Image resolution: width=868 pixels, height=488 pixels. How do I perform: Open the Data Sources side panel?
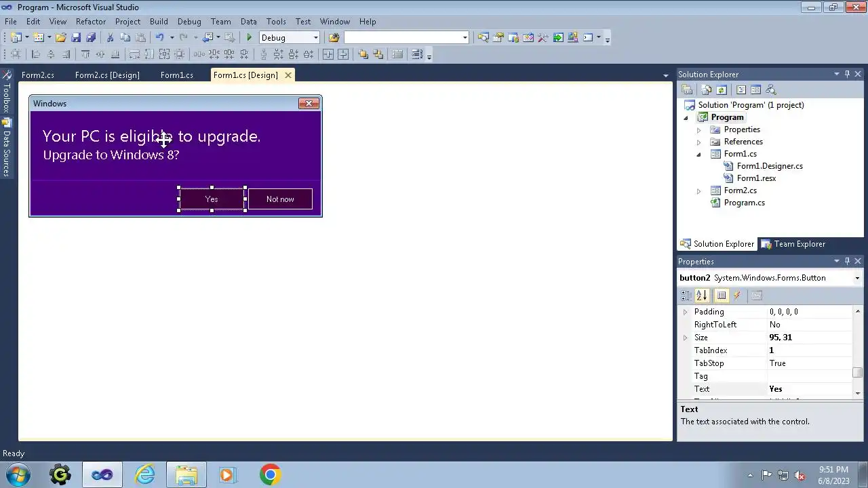6,147
